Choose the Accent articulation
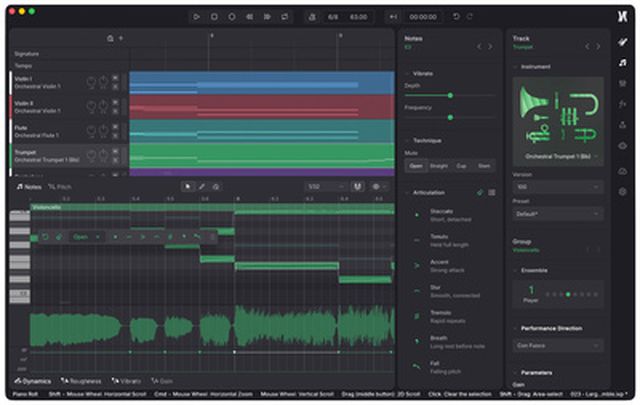The image size is (640, 405). pos(449,266)
